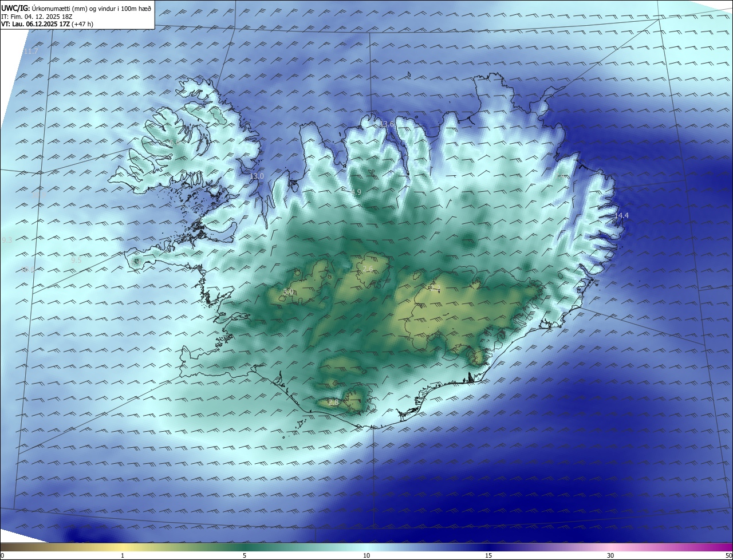
Task: Click the 0 tick on the color scale
Action: [2, 555]
